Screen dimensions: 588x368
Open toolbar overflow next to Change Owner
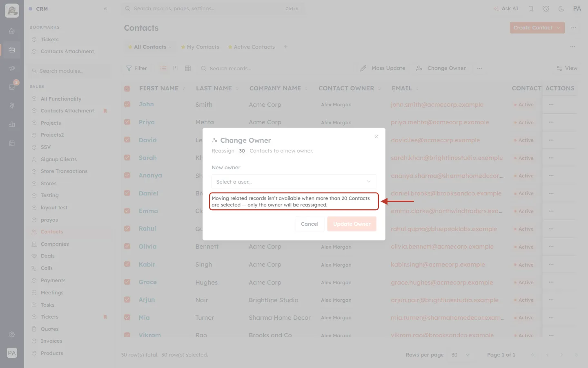[479, 68]
